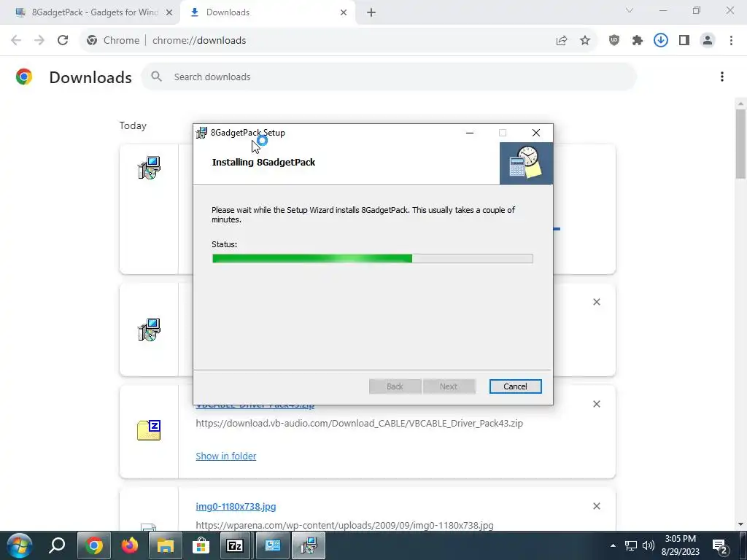
Task: Open the Extensions puzzle icon
Action: pos(638,41)
